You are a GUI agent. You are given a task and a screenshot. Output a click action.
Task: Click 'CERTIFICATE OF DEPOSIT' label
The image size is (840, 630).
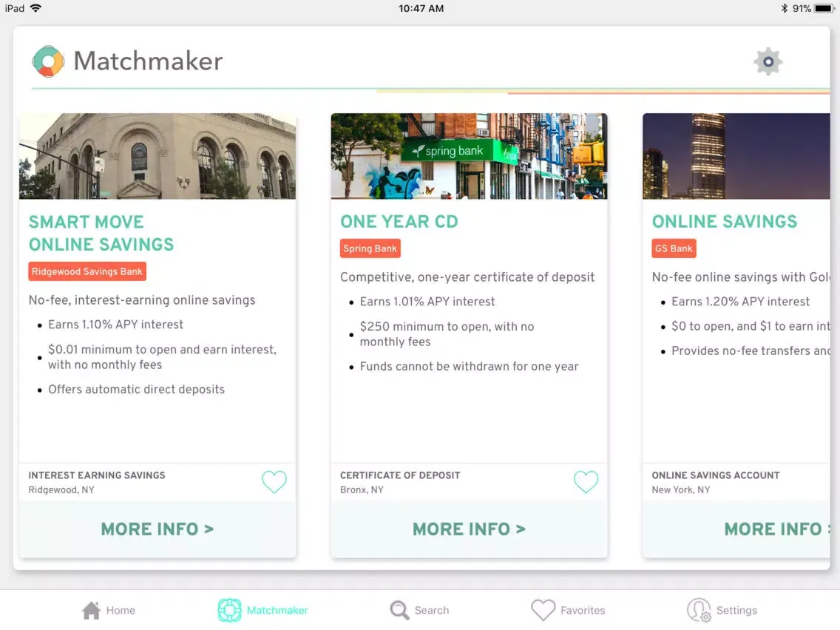pyautogui.click(x=400, y=475)
